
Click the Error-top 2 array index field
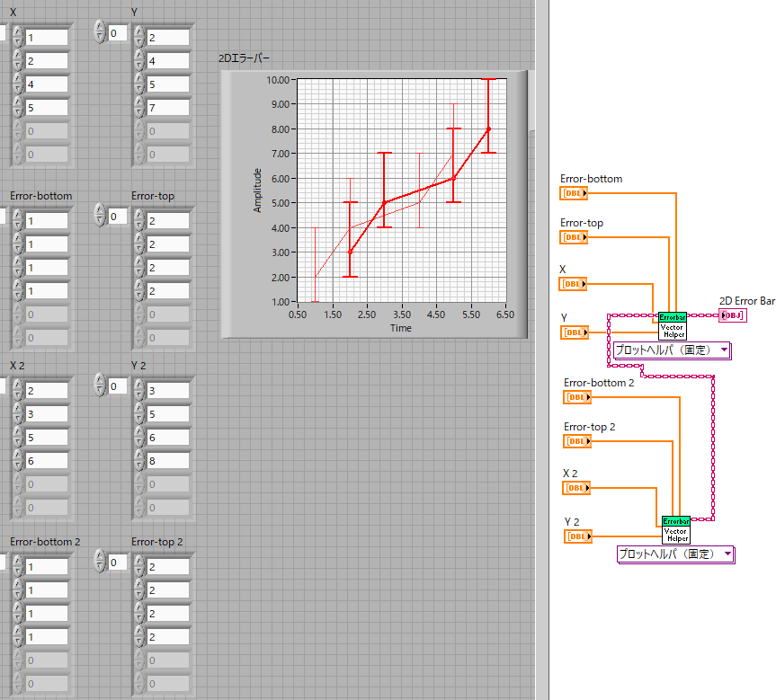click(118, 563)
